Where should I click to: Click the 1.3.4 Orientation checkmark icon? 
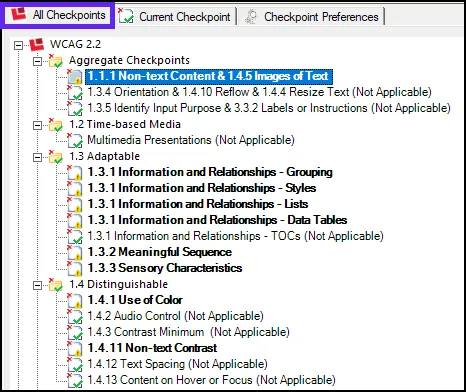click(x=75, y=92)
